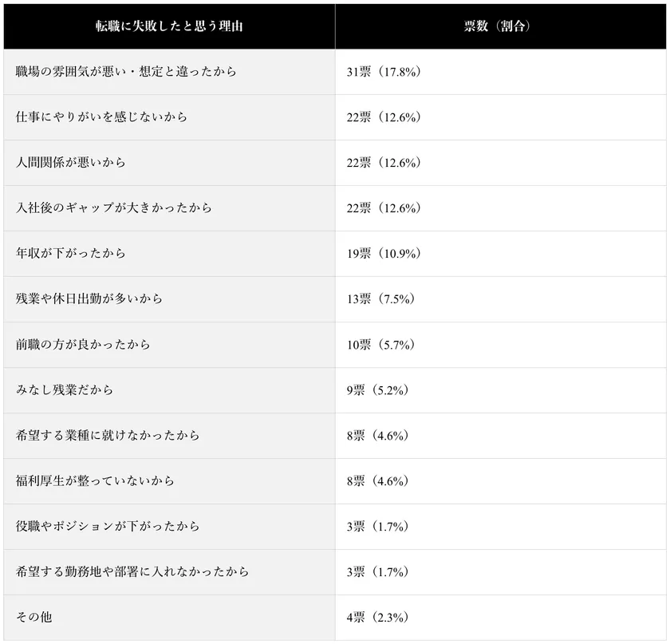Click the 入社後のギャップが大きかったから text
Image resolution: width=670 pixels, height=644 pixels.
pyautogui.click(x=113, y=208)
